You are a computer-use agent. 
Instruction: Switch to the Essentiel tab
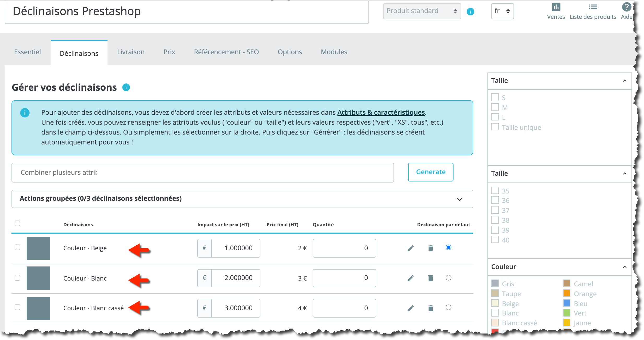click(27, 52)
